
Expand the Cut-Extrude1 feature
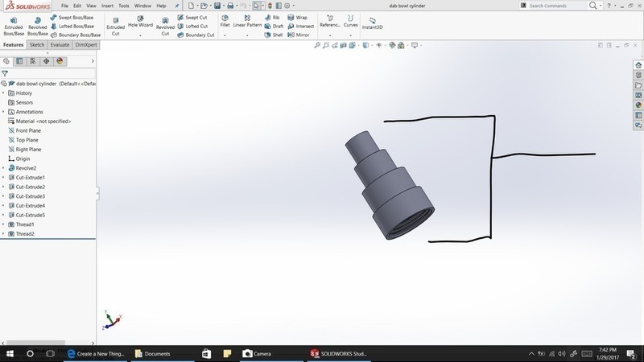4,177
